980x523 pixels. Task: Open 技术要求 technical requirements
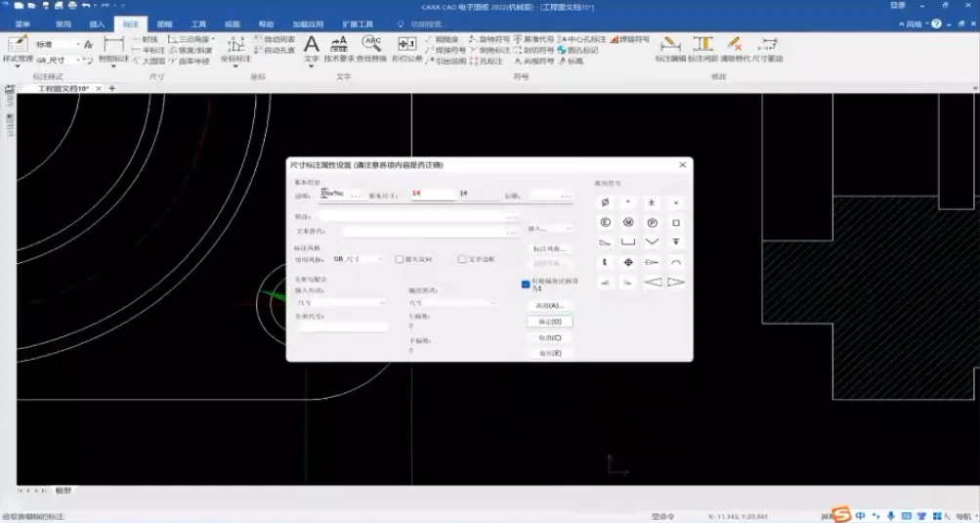[339, 50]
